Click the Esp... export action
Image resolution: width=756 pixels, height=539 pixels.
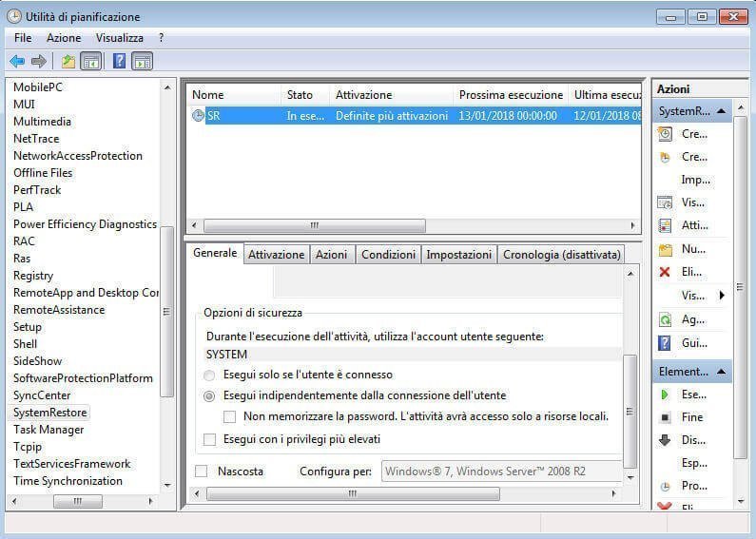click(x=694, y=463)
